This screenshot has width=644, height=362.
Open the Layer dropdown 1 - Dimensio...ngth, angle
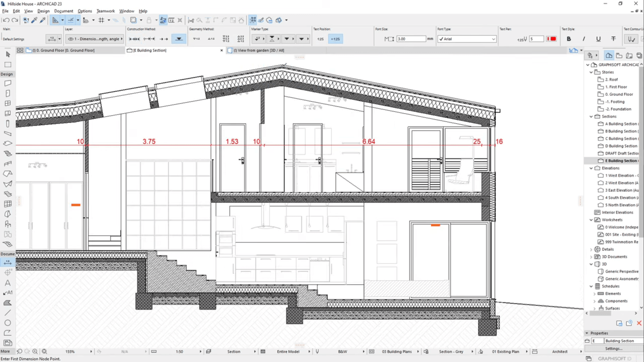point(95,39)
